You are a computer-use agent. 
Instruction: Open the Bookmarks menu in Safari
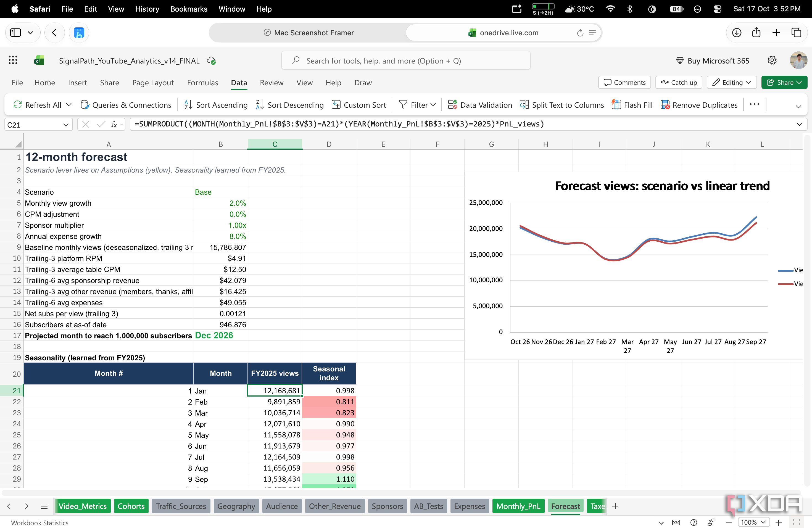pyautogui.click(x=189, y=9)
